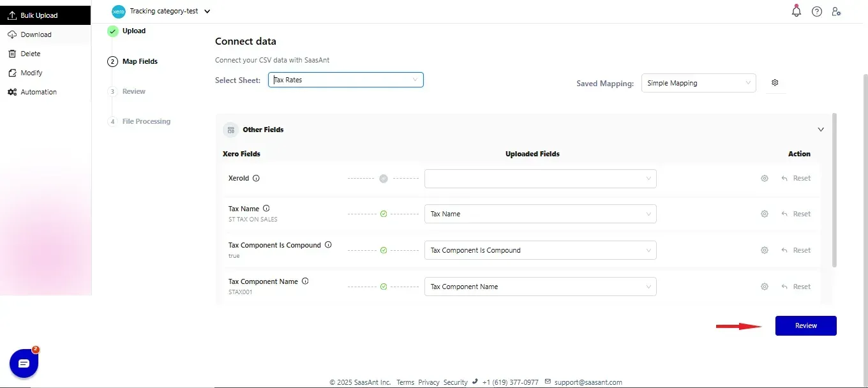The height and width of the screenshot is (388, 868).
Task: Go to the Review step
Action: point(126,91)
